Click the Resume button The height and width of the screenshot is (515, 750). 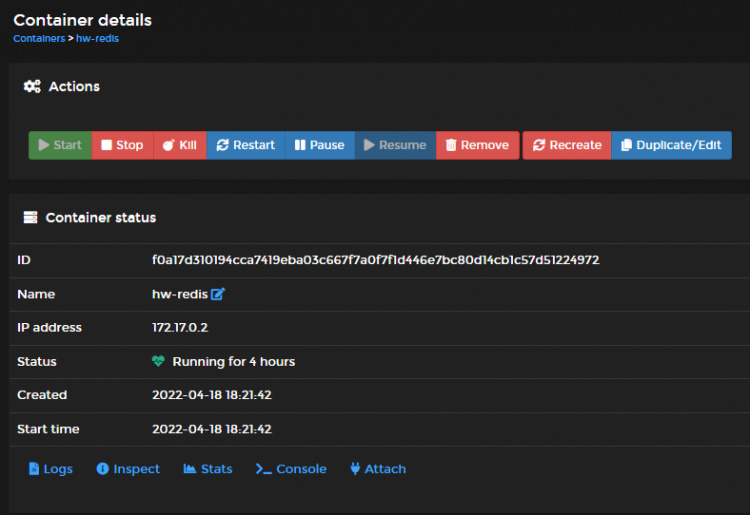click(x=394, y=145)
